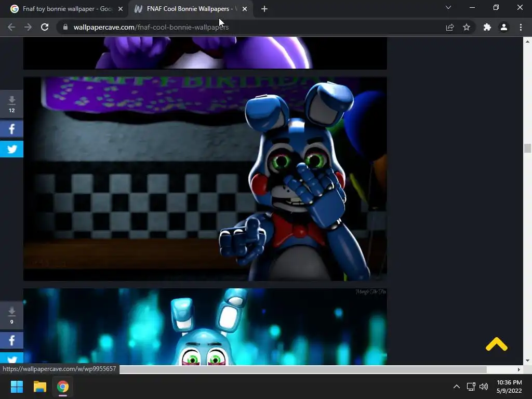Close the FNAF Cool Bonnie Wallpapers tab
Image resolution: width=532 pixels, height=399 pixels.
click(245, 9)
